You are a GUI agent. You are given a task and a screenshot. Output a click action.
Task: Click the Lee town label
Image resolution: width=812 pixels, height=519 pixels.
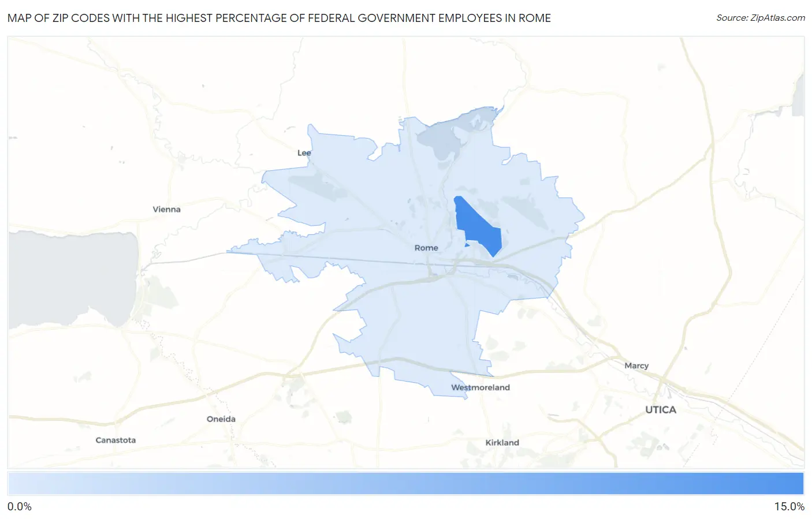(x=304, y=153)
